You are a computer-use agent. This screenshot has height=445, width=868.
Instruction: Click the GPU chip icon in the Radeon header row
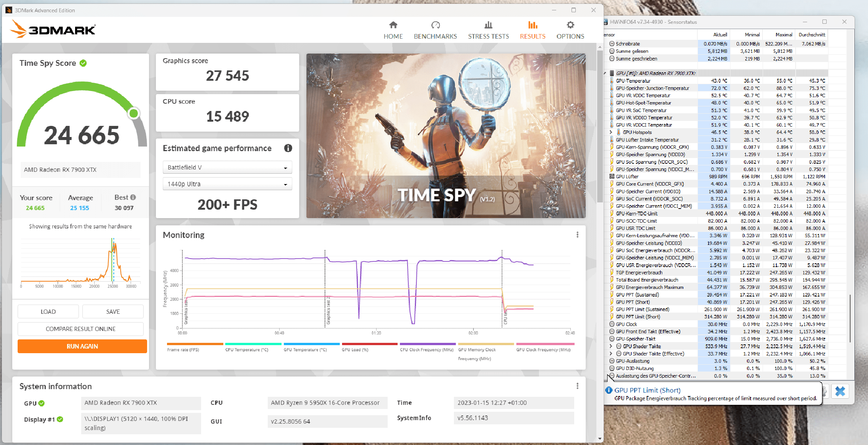click(x=612, y=73)
